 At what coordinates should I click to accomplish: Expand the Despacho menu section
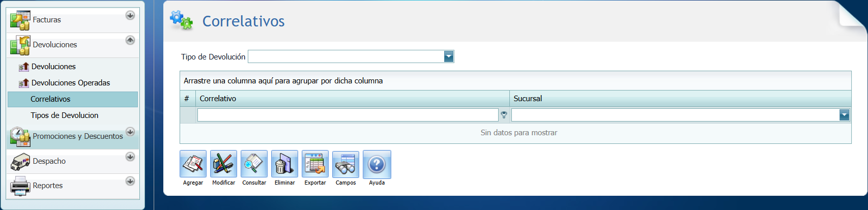130,157
